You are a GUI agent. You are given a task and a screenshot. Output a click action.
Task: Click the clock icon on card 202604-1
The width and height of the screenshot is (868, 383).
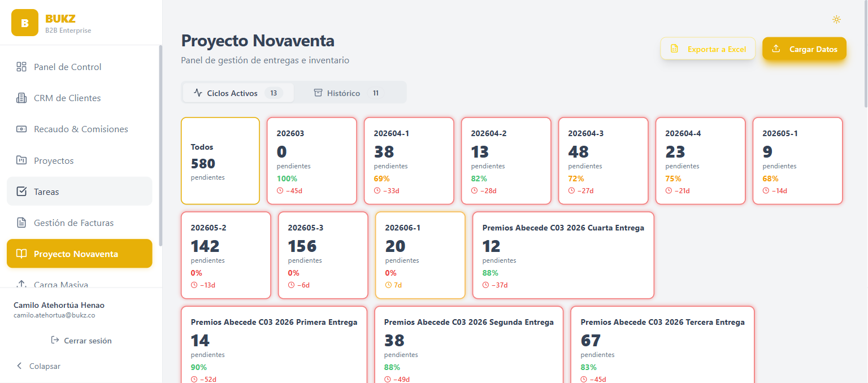pyautogui.click(x=377, y=191)
